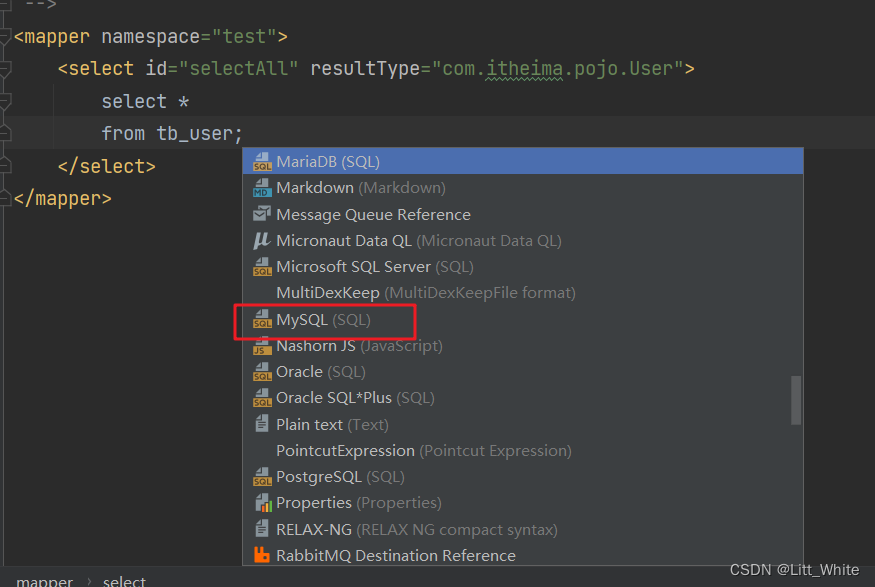875x587 pixels.
Task: Select Properties language entry
Action: click(523, 503)
